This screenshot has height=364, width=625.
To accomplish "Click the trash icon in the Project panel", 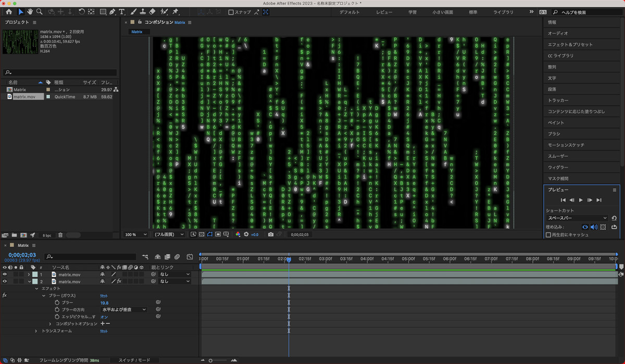I will coord(60,235).
